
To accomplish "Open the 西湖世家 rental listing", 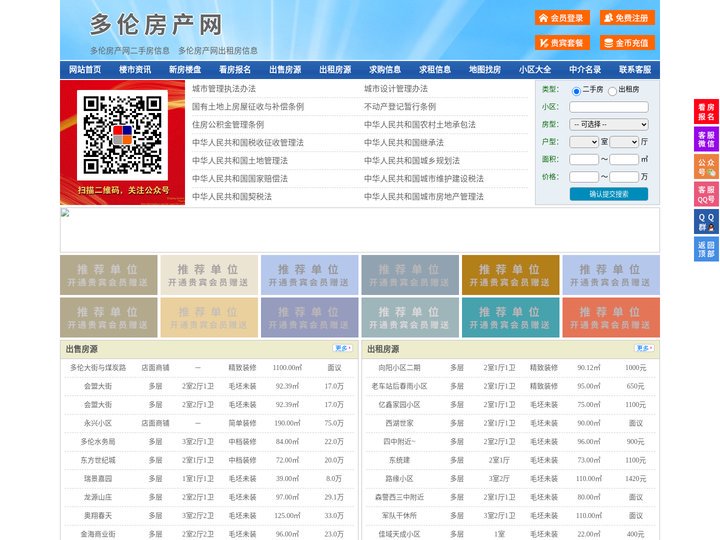I will point(399,423).
